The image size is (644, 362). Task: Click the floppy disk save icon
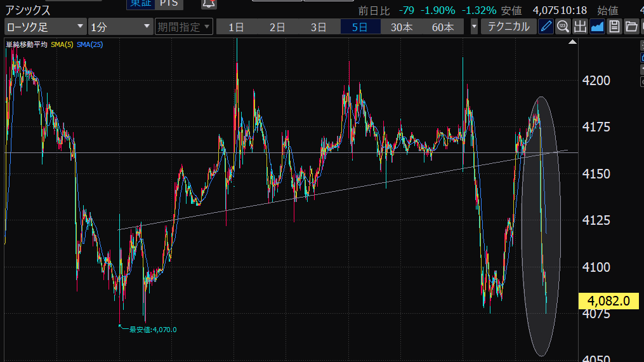[614, 27]
